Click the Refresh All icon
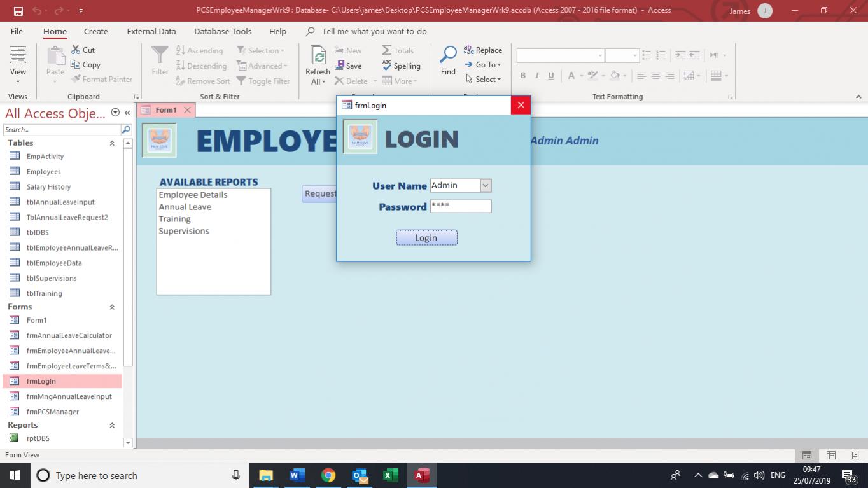The height and width of the screenshot is (488, 868). point(318,56)
